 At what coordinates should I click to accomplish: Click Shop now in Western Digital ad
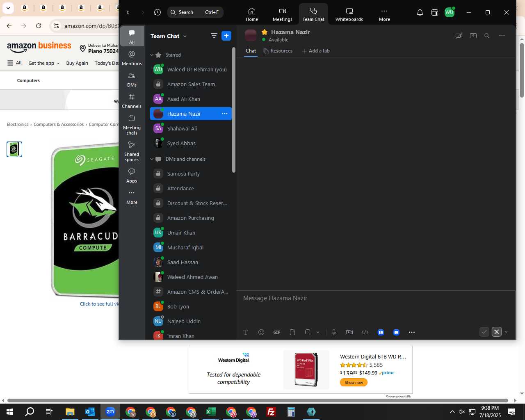pyautogui.click(x=354, y=382)
